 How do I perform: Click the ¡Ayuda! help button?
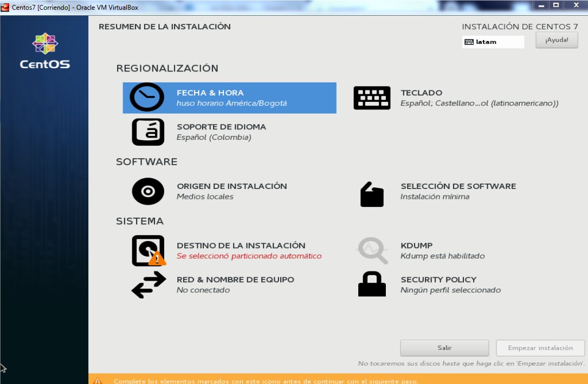557,40
